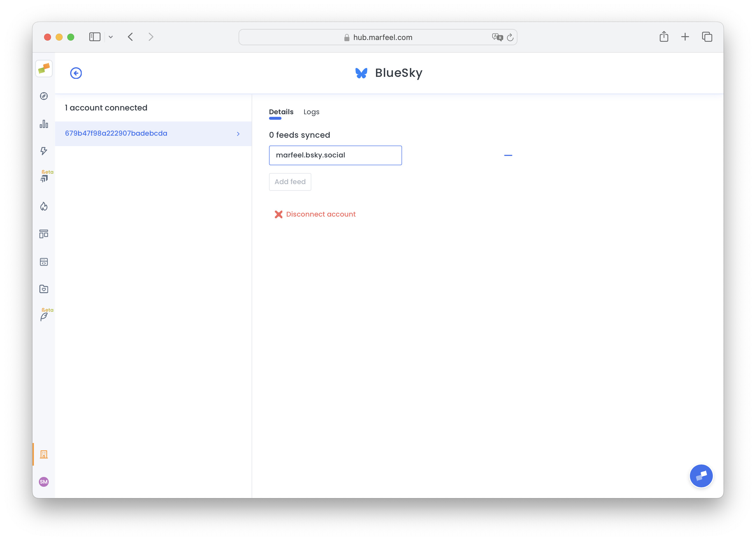The width and height of the screenshot is (756, 541).
Task: Select the flame trending icon
Action: pos(44,206)
